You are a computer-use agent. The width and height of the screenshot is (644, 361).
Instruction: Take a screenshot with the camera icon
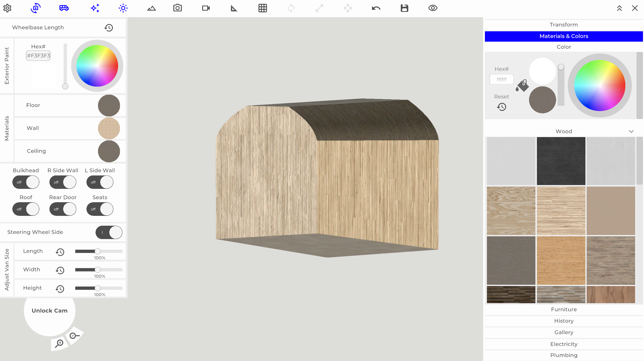click(x=178, y=8)
